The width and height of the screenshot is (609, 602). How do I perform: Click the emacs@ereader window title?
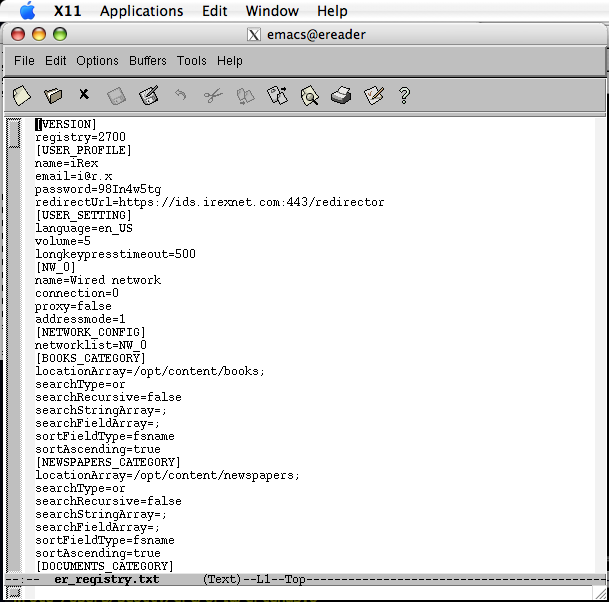coord(316,35)
